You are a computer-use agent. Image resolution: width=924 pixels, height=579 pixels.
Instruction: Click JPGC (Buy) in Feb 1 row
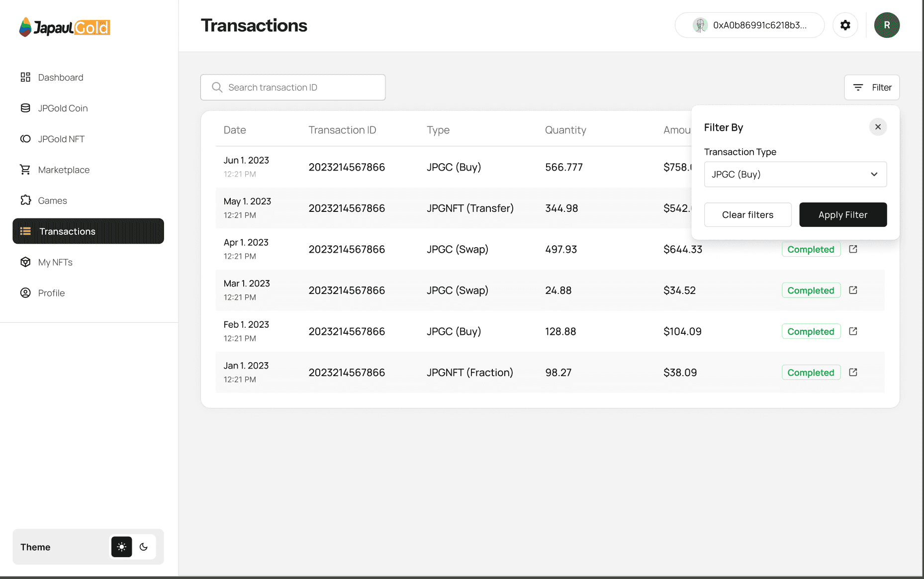[x=454, y=332]
